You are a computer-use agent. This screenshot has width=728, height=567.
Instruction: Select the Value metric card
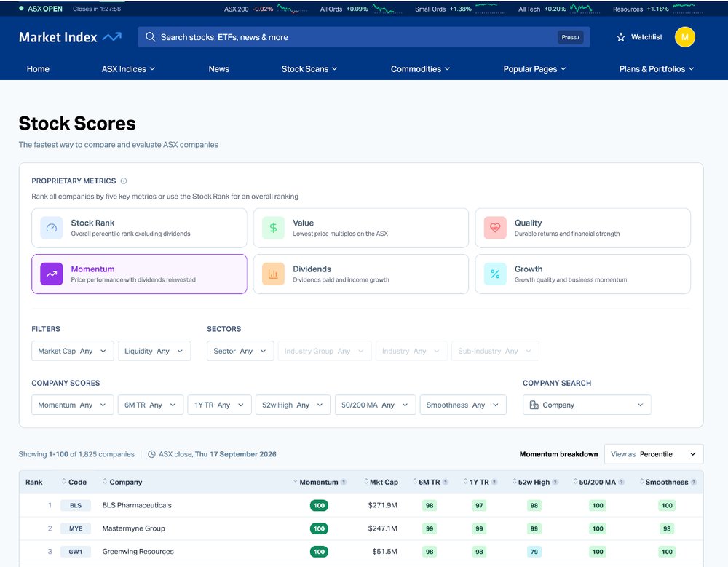point(361,228)
